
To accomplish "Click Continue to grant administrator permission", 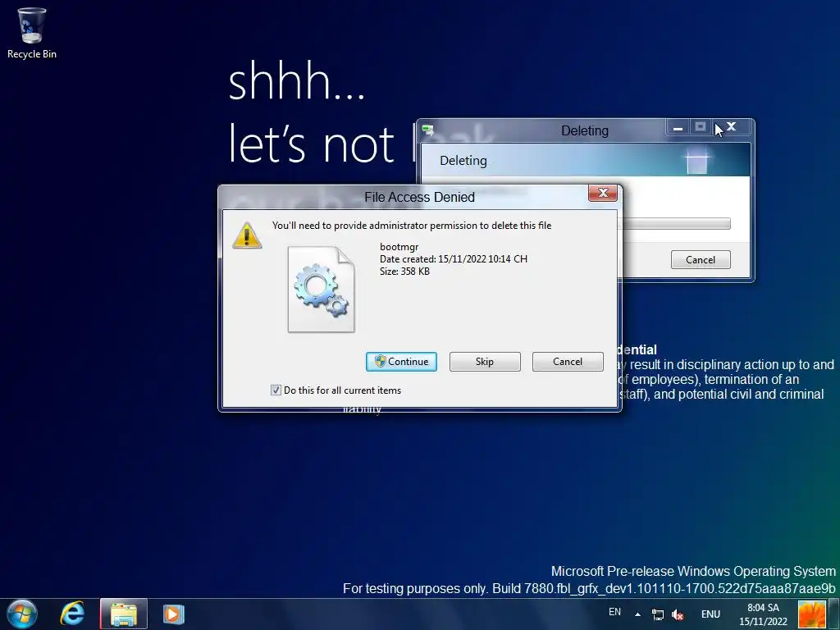I will click(401, 362).
